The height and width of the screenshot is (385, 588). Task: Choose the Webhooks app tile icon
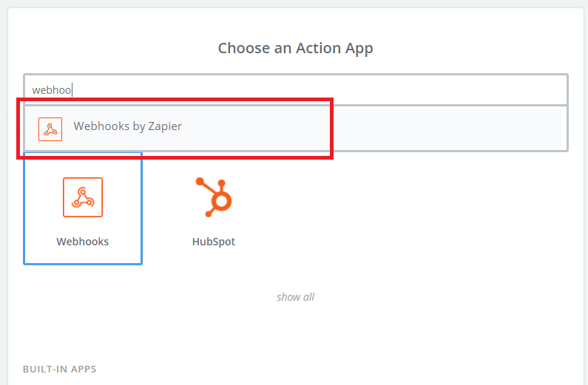pos(83,197)
